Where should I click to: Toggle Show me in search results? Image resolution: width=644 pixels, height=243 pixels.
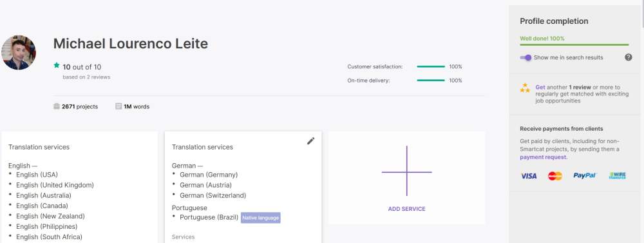click(x=526, y=57)
